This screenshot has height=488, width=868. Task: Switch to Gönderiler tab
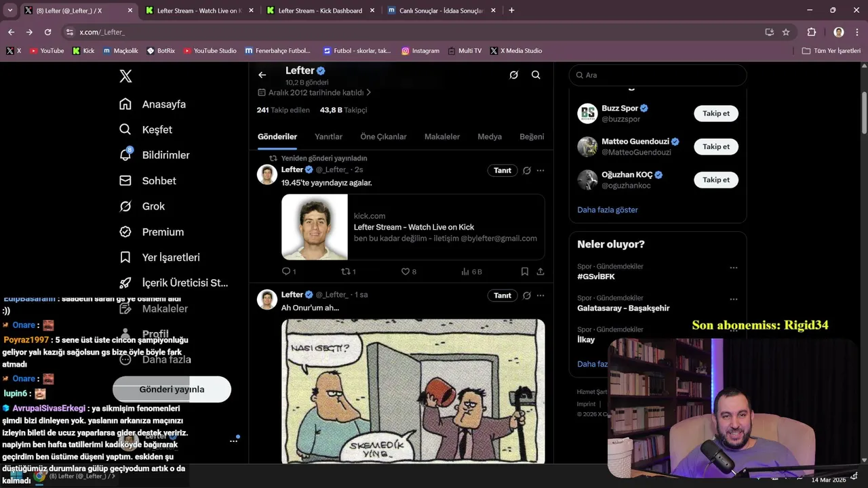[277, 137]
